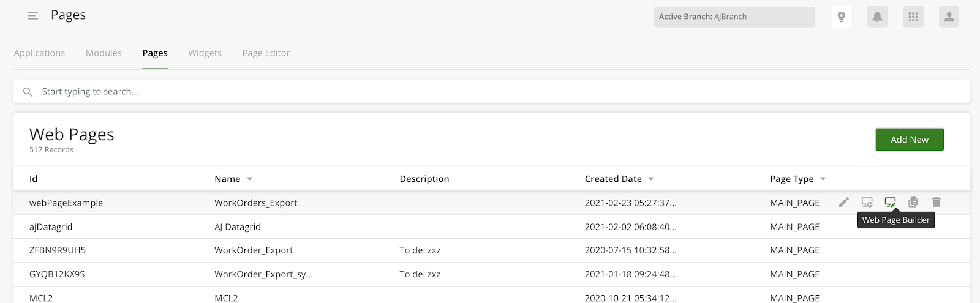Launch Web Page Builder icon
The height and width of the screenshot is (303, 980).
point(890,202)
